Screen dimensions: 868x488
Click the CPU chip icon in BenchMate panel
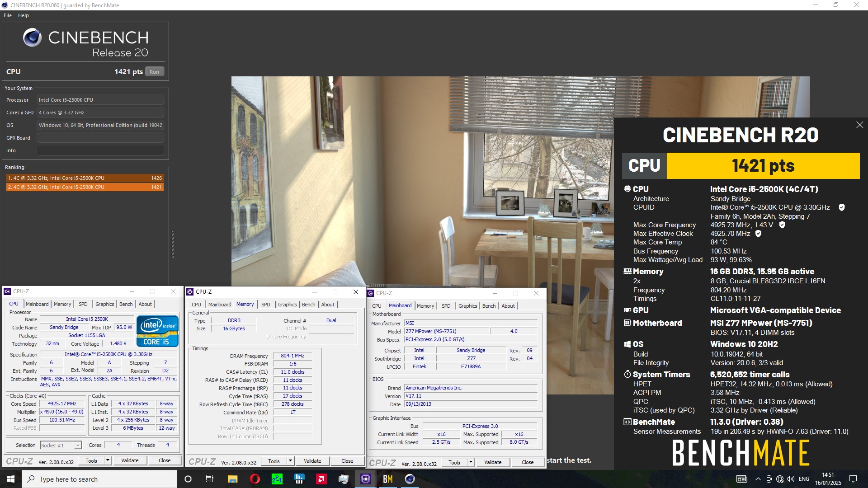(627, 189)
